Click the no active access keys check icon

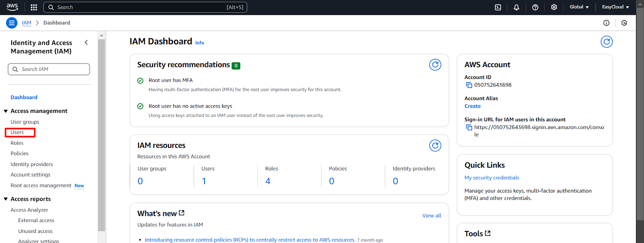[140, 106]
